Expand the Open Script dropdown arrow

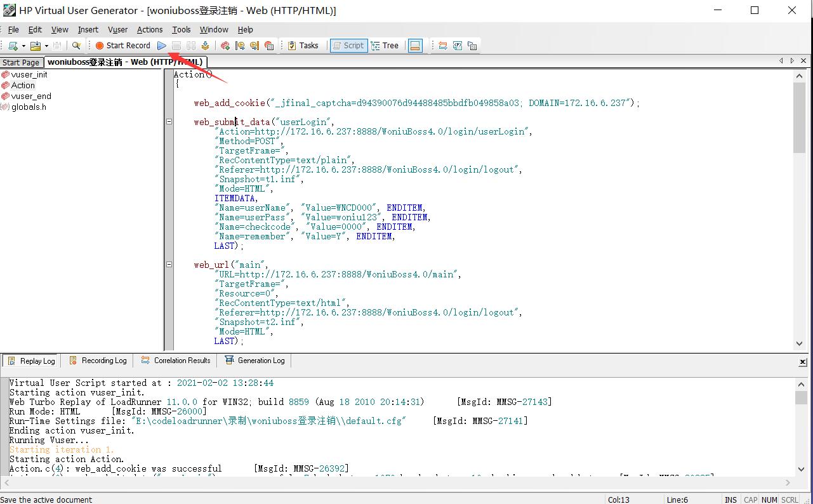tap(46, 46)
